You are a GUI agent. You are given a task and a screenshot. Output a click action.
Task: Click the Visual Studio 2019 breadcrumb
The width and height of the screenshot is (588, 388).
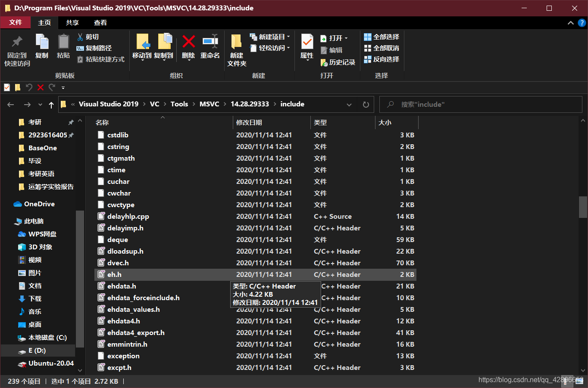click(109, 104)
